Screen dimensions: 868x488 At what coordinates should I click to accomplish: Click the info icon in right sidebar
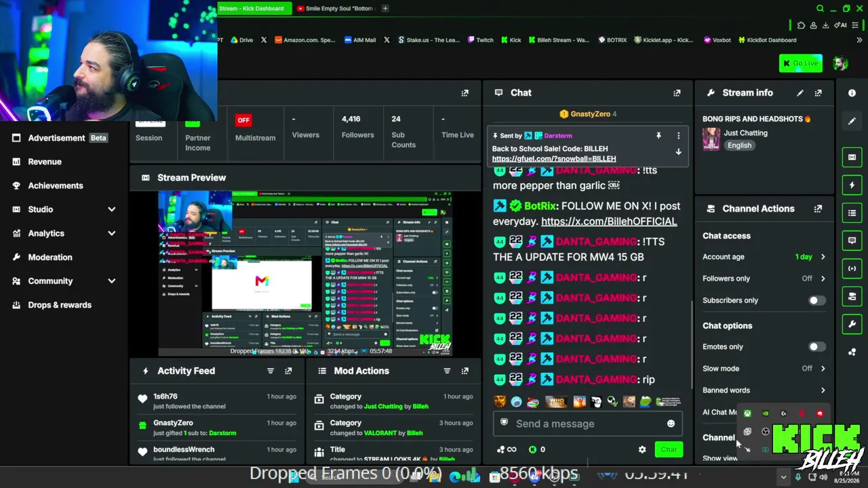tap(852, 93)
